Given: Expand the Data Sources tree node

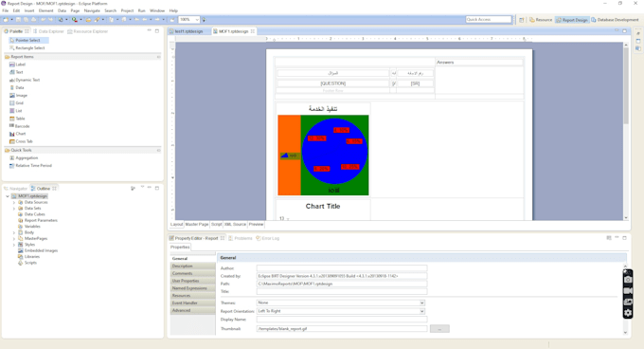Looking at the screenshot, I should tap(14, 202).
